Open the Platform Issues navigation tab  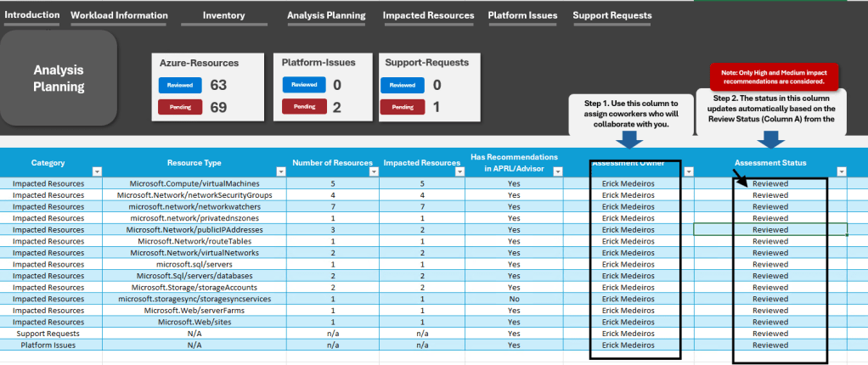(x=522, y=15)
